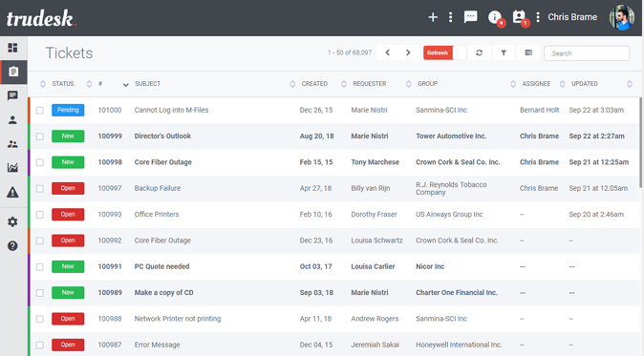This screenshot has height=356, width=644.
Task: Open ticket Backup Failure
Action: (x=158, y=188)
